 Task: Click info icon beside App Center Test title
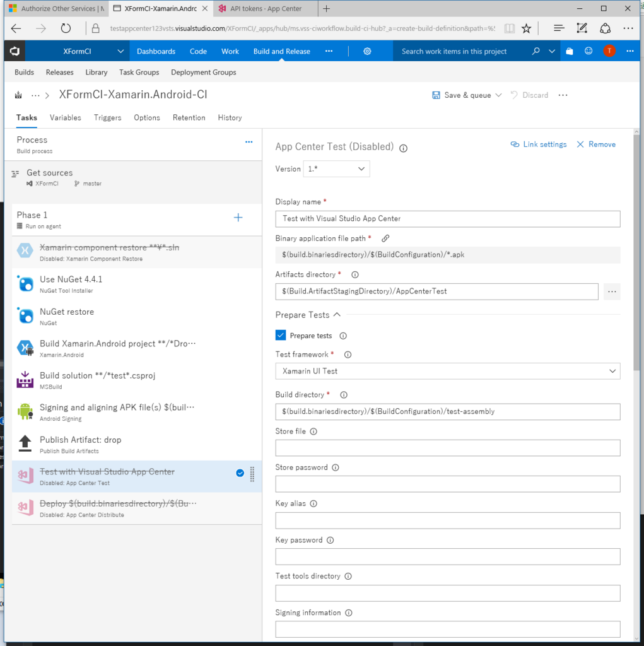(404, 148)
